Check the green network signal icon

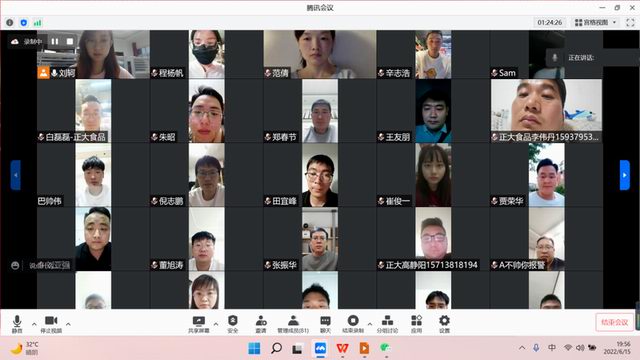coord(38,23)
